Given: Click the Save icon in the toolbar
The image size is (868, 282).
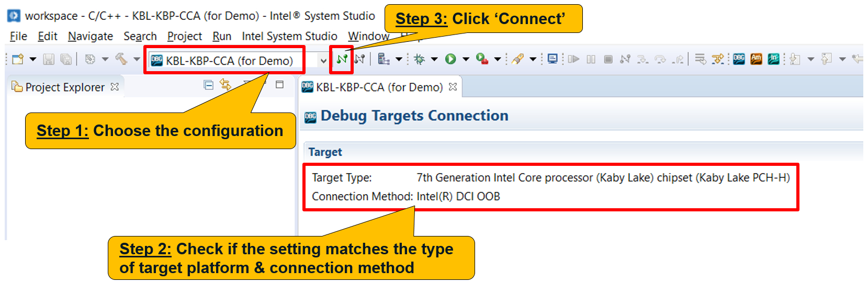Looking at the screenshot, I should click(49, 59).
